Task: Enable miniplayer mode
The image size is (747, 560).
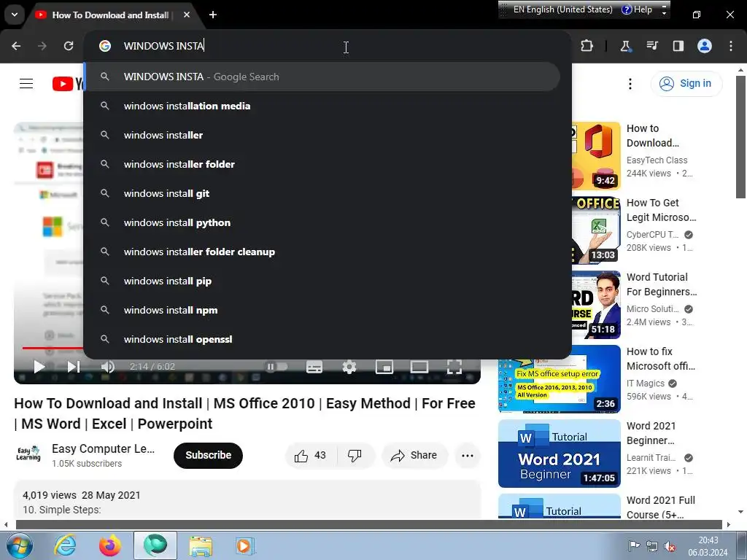Action: pos(384,367)
